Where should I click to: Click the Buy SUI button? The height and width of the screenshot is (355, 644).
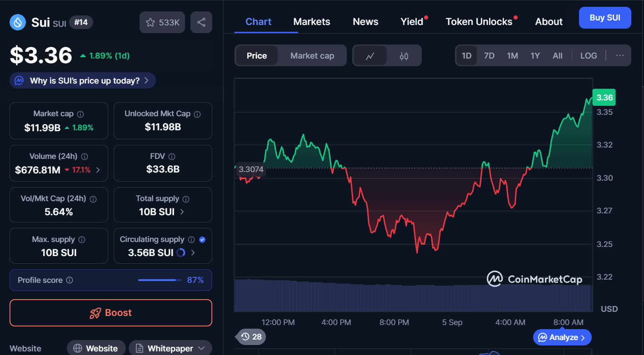point(605,18)
